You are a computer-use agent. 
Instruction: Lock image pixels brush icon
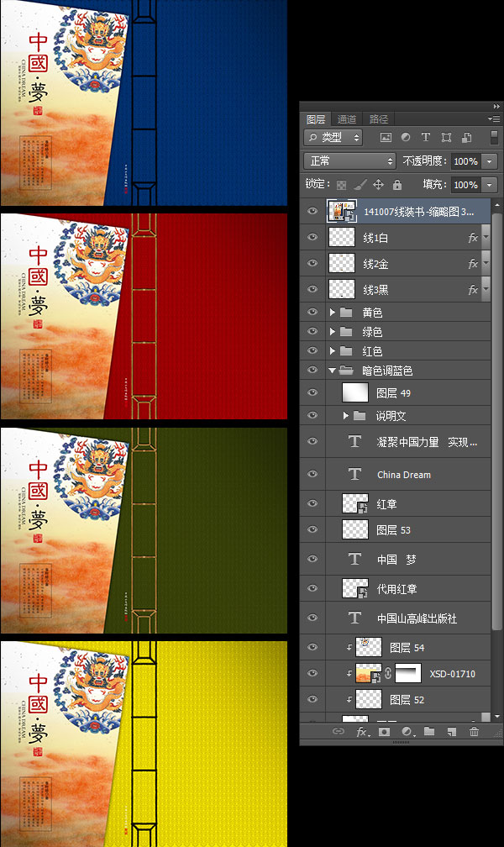pyautogui.click(x=360, y=185)
